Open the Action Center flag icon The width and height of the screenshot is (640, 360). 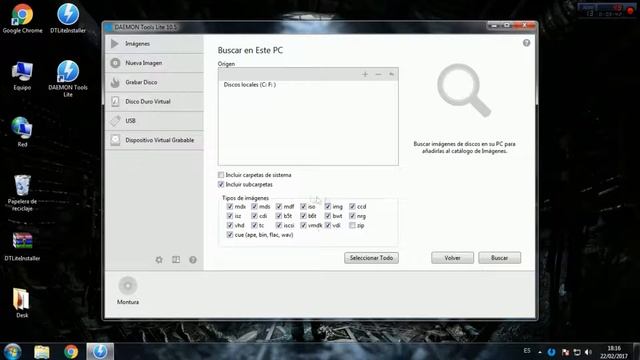565,352
